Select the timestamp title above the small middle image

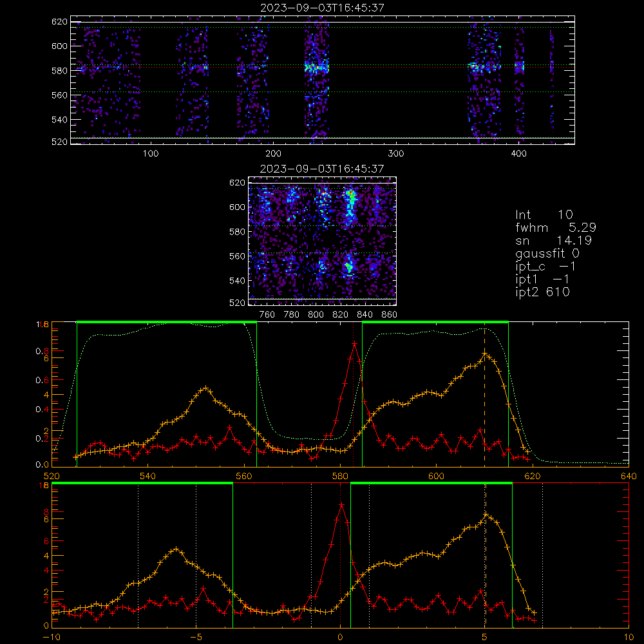pyautogui.click(x=322, y=169)
